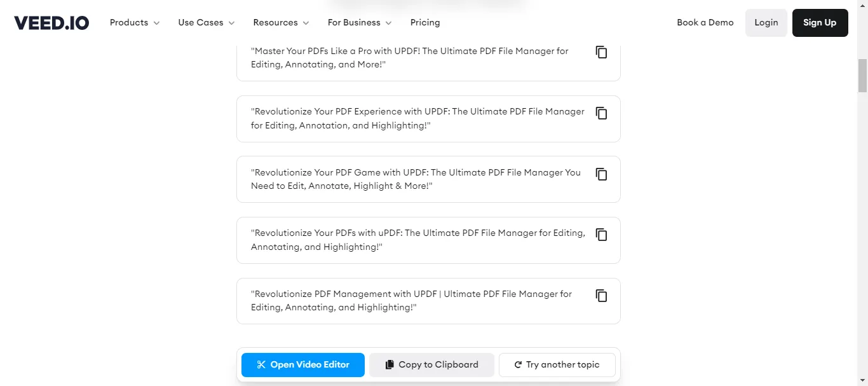
Task: Click the VEED.IO logo
Action: pos(51,23)
